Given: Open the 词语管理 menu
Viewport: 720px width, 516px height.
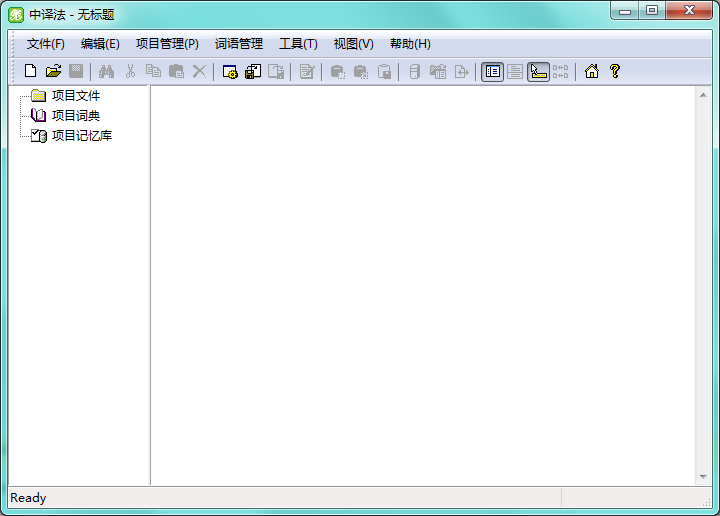Looking at the screenshot, I should click(x=239, y=44).
